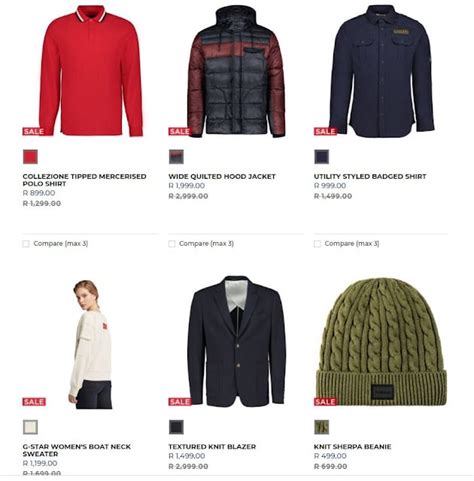
Task: Click the SALE badge on the blazer
Action: pyautogui.click(x=180, y=402)
